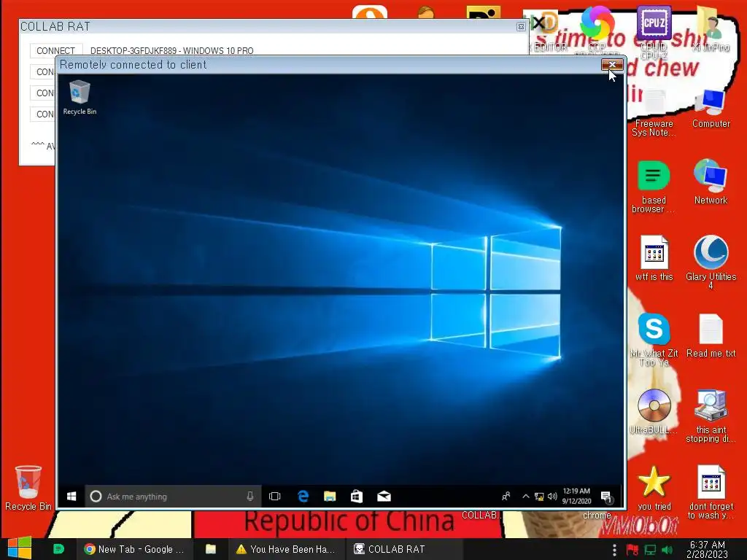Click the Ask me anything search box
The image size is (747, 560).
click(x=173, y=497)
